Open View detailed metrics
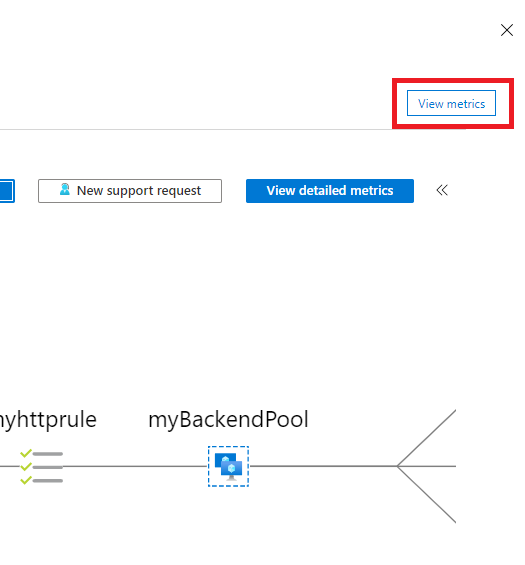Screen dimensions: 525x565 tap(330, 191)
